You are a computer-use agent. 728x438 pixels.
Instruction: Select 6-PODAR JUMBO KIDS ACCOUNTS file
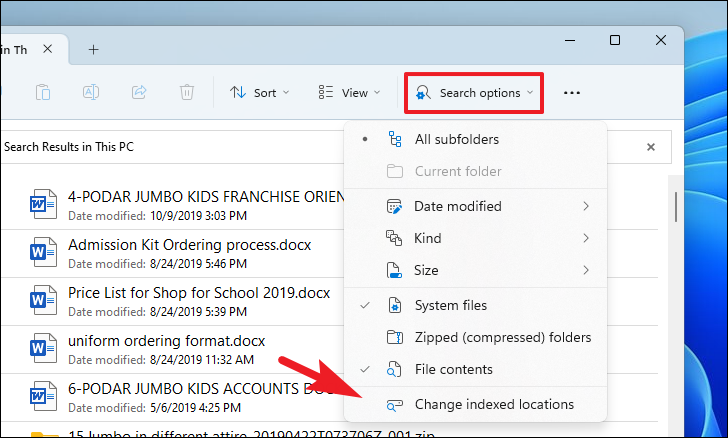pyautogui.click(x=172, y=398)
